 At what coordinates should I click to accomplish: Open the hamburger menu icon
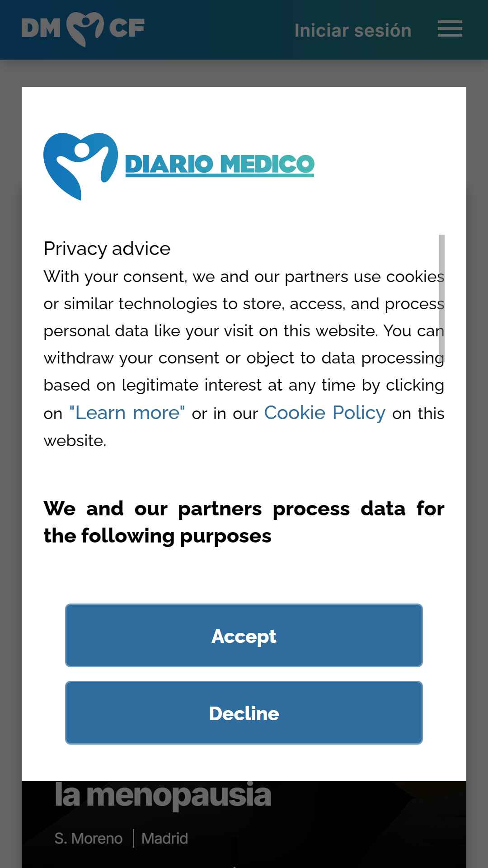point(450,29)
